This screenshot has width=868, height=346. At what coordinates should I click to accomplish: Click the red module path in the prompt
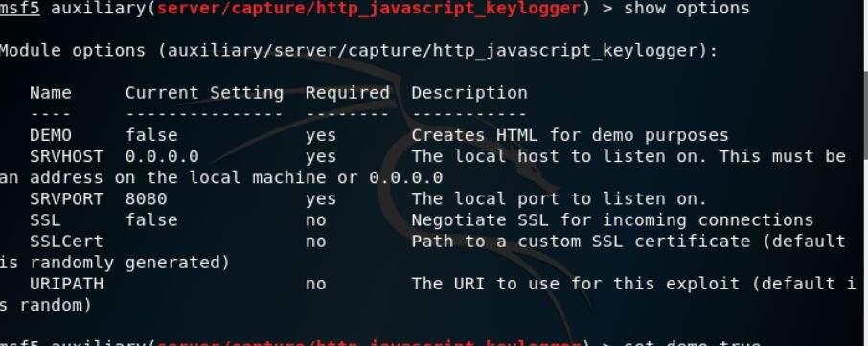point(369,9)
